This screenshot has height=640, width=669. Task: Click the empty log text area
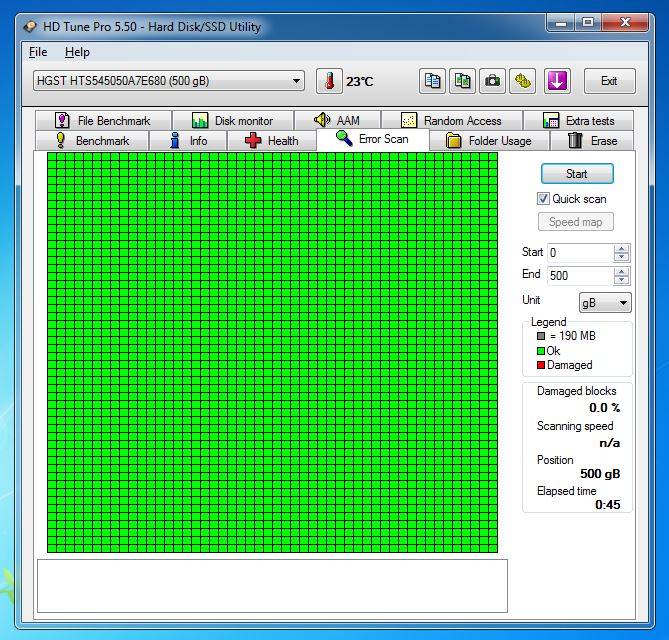click(272, 586)
